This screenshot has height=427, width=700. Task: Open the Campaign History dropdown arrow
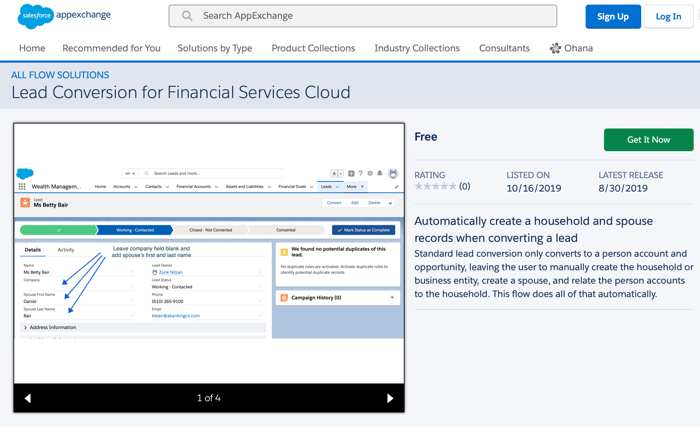tap(392, 298)
